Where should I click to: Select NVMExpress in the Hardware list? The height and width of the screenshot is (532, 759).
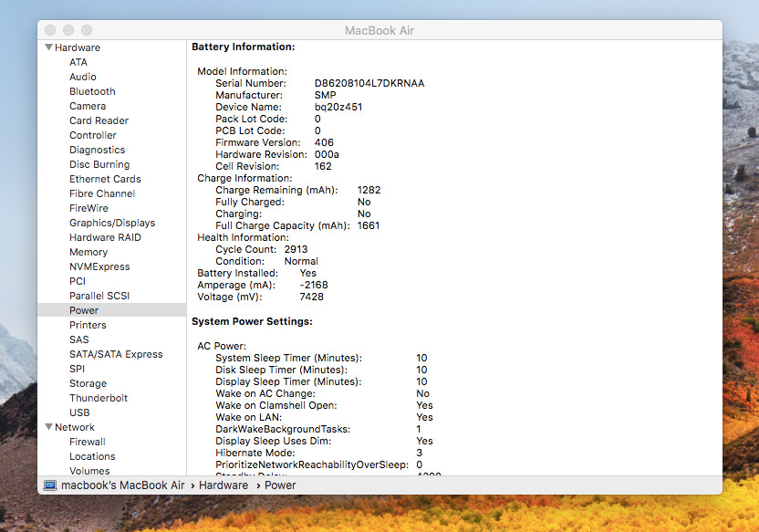tap(99, 266)
